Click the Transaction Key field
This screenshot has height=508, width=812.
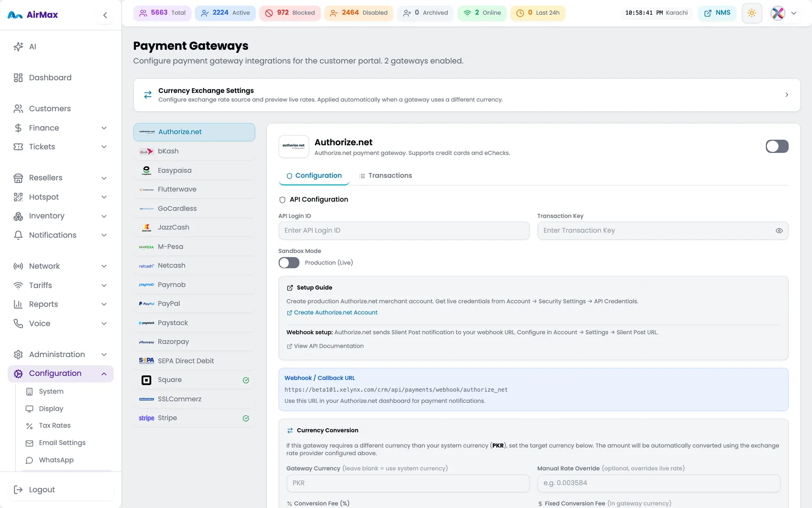tap(663, 231)
